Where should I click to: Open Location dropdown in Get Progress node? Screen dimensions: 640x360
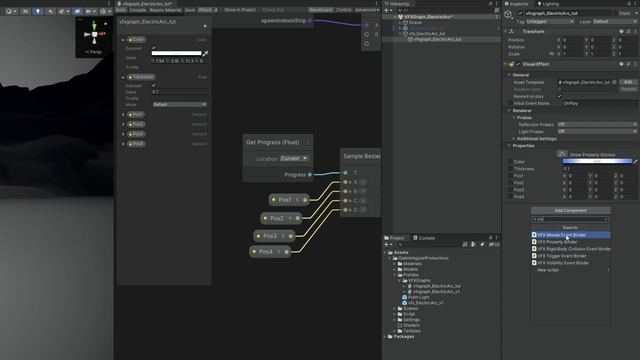point(294,158)
